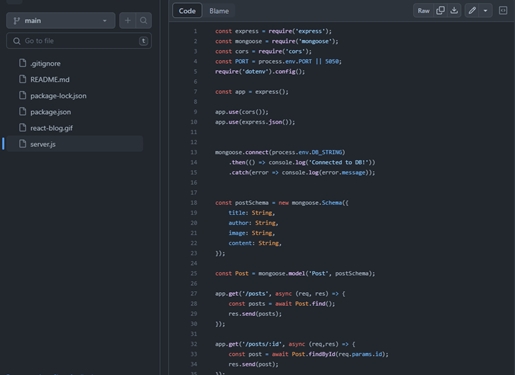The image size is (515, 375).
Task: Click line number 25
Action: [x=194, y=273]
